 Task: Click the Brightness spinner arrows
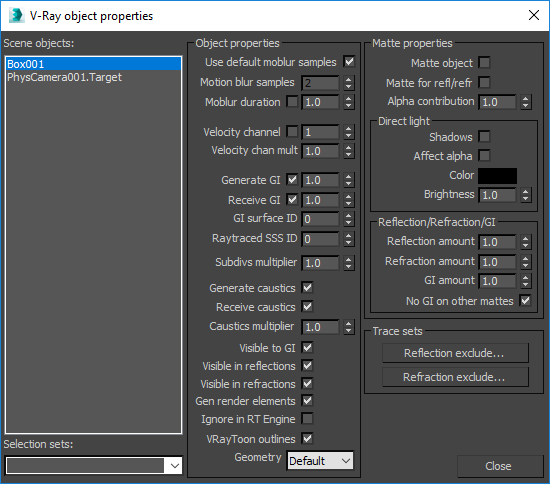pos(525,195)
